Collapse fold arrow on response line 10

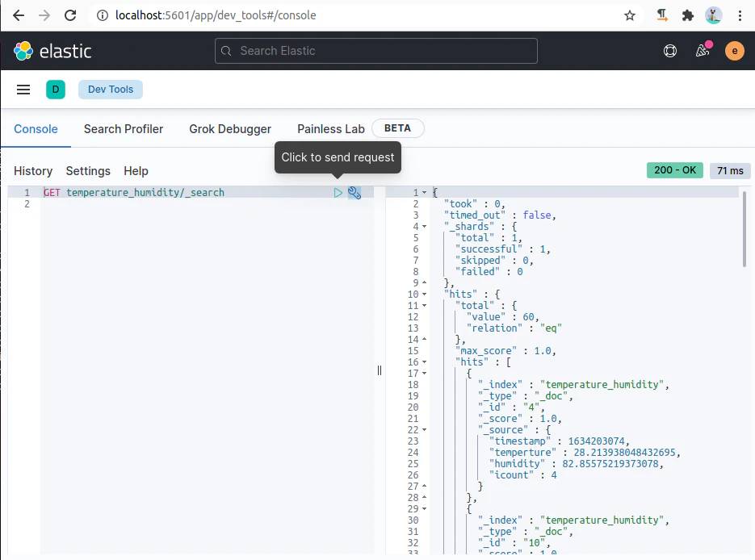tap(424, 295)
